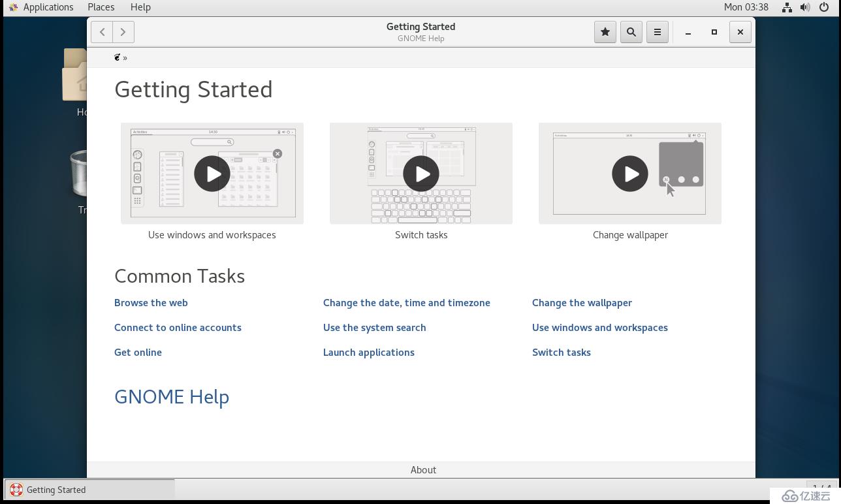Click the Use windows and workspaces caption
The image size is (841, 504).
[212, 235]
